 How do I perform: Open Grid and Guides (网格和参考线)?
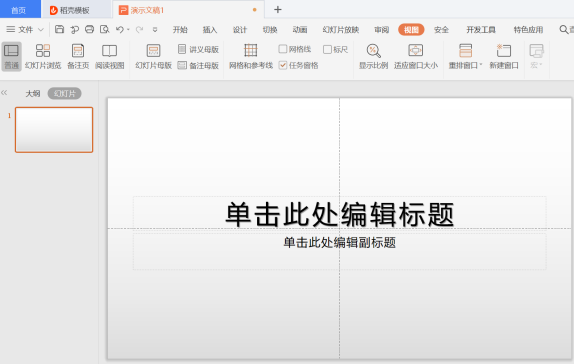[251, 56]
